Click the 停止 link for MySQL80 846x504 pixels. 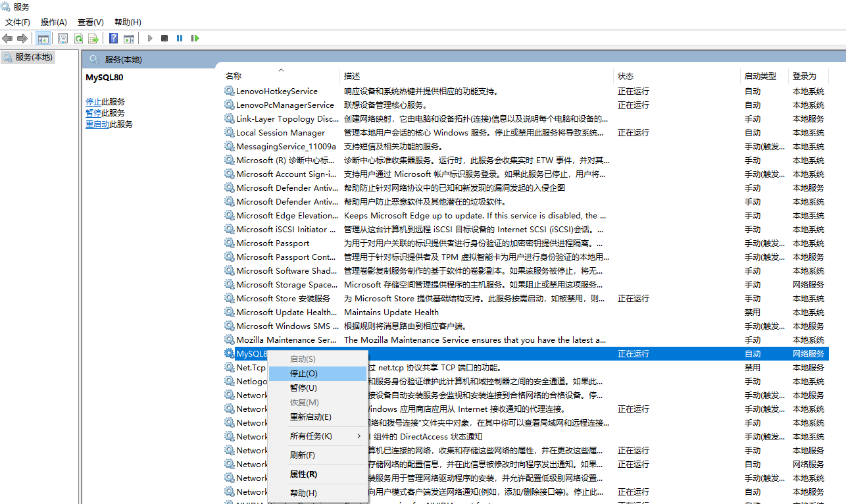(93, 102)
